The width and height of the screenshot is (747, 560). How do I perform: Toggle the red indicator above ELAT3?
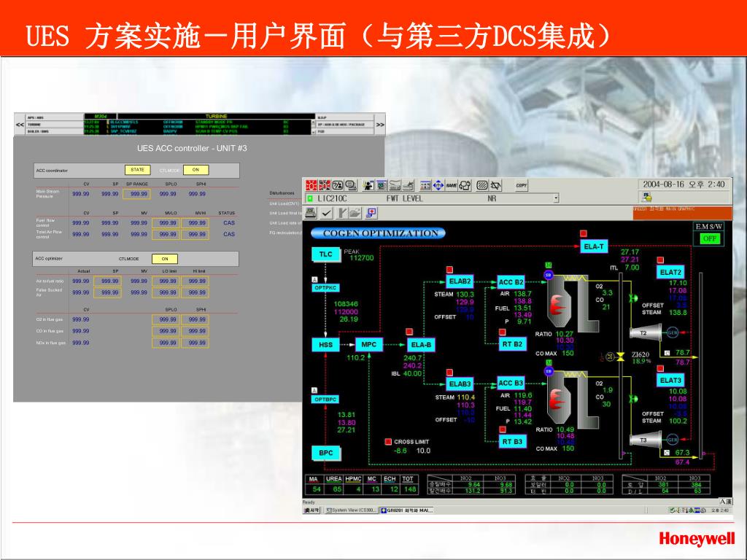point(659,368)
